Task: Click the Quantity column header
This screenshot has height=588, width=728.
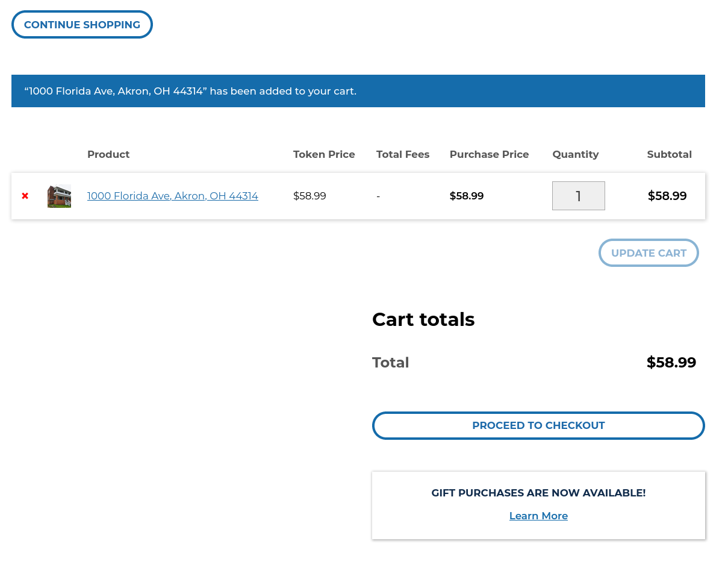Action: click(575, 154)
